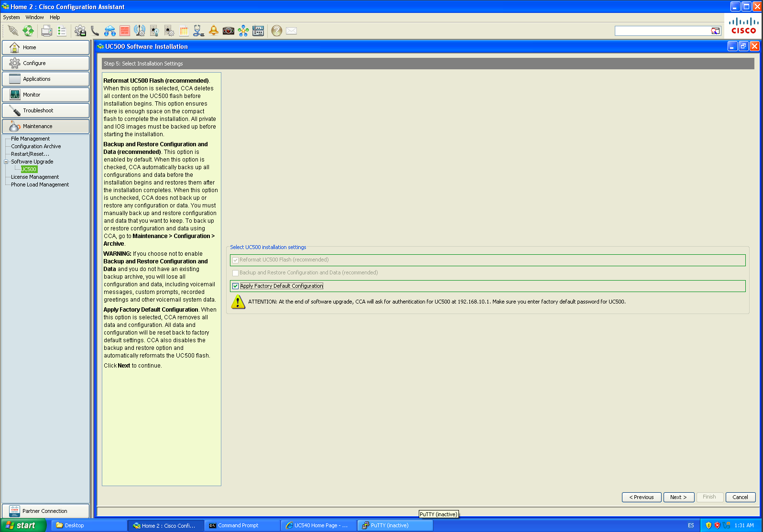The image size is (763, 532).
Task: Open the Home section in sidebar
Action: point(45,47)
